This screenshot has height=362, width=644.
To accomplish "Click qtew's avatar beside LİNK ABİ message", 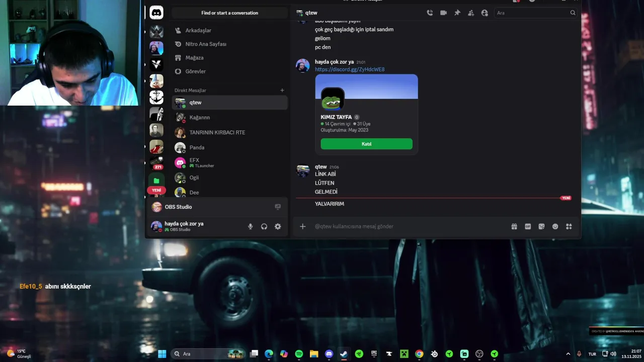I will point(303,170).
